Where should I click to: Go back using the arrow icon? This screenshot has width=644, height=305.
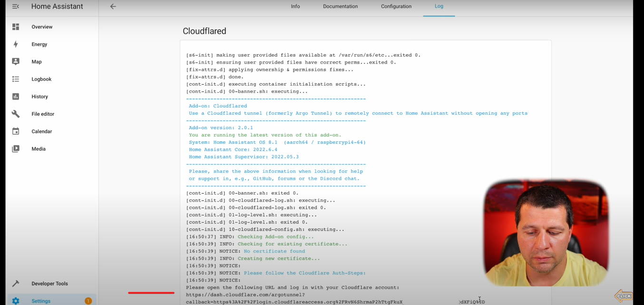pyautogui.click(x=113, y=7)
